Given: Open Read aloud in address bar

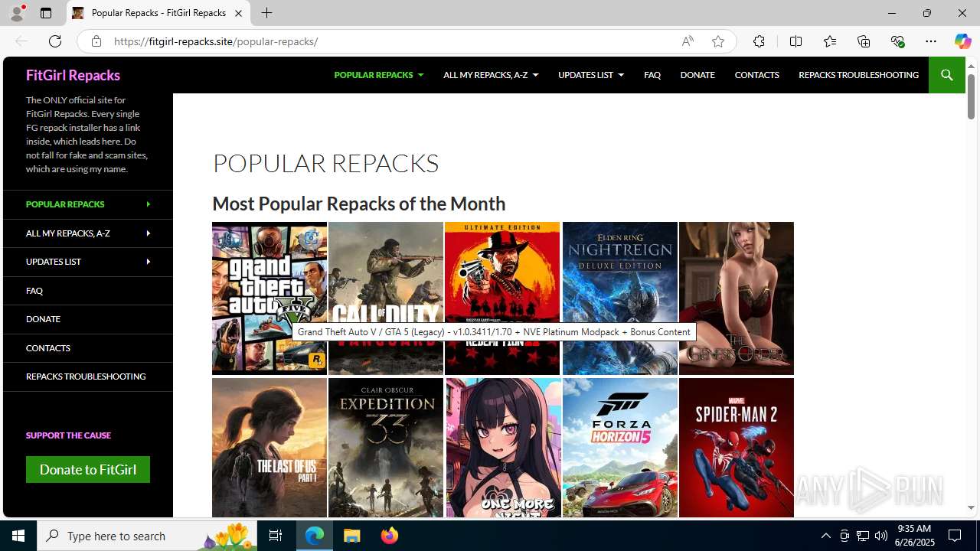Looking at the screenshot, I should (x=688, y=41).
